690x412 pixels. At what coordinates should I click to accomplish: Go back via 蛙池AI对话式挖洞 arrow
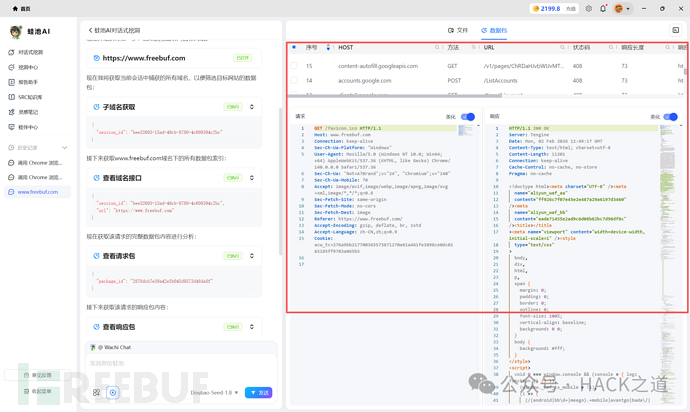coord(90,30)
